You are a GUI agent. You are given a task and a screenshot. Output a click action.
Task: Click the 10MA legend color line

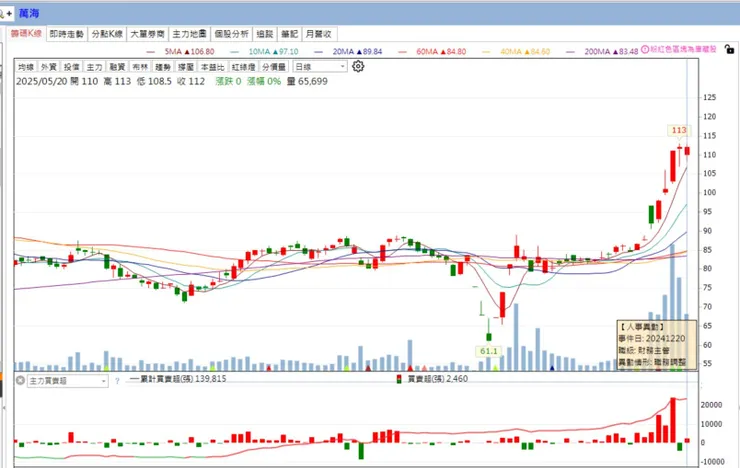(x=235, y=52)
